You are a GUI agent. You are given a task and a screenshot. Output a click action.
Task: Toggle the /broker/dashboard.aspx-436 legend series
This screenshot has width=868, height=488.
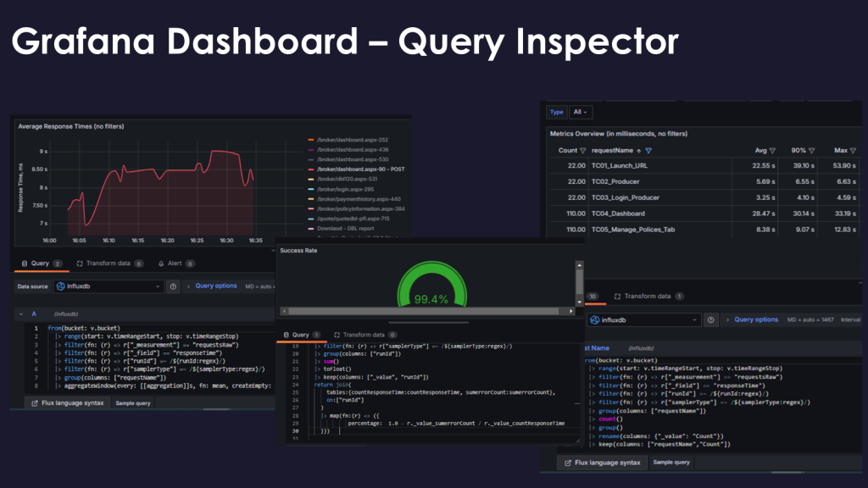[353, 149]
